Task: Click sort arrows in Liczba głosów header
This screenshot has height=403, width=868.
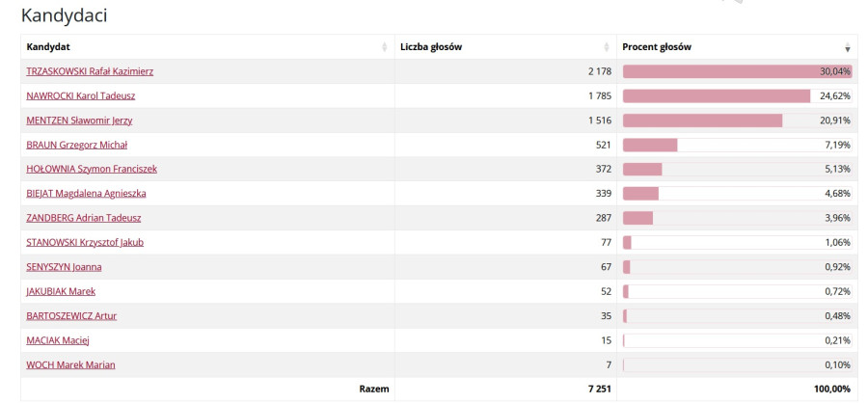Action: (607, 47)
